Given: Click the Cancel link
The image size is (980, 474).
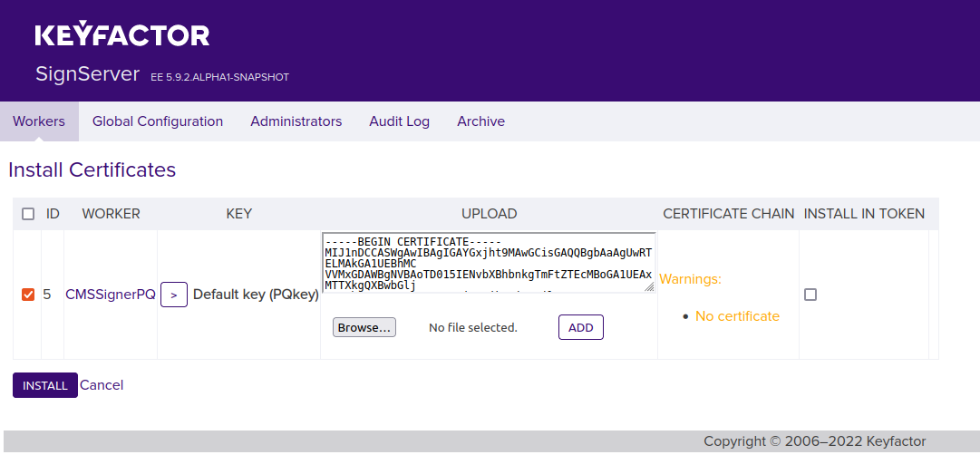Looking at the screenshot, I should [x=102, y=385].
